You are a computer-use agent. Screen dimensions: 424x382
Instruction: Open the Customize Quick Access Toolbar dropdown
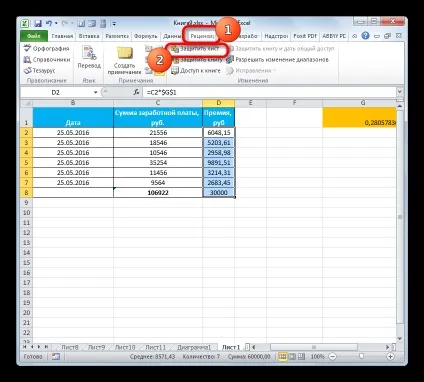point(114,24)
